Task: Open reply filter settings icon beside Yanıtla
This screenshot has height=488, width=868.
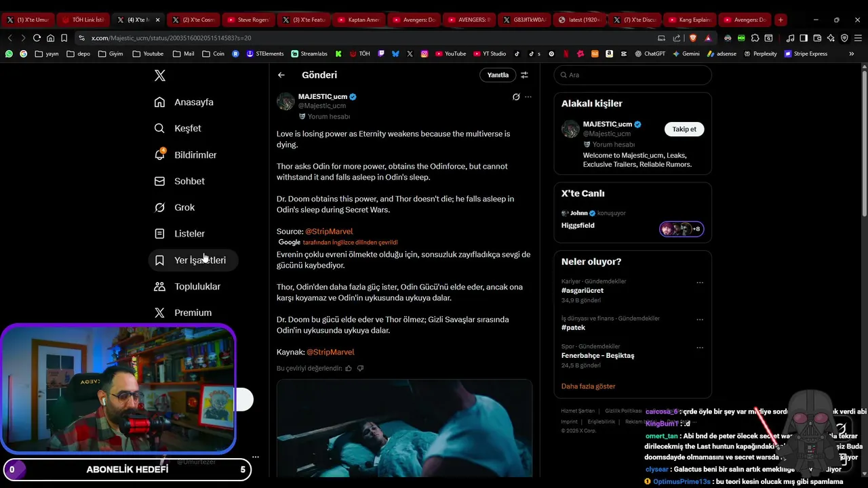Action: pos(524,75)
